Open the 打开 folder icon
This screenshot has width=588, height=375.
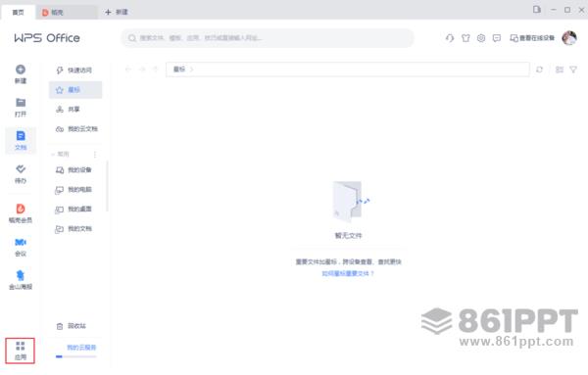(x=21, y=102)
